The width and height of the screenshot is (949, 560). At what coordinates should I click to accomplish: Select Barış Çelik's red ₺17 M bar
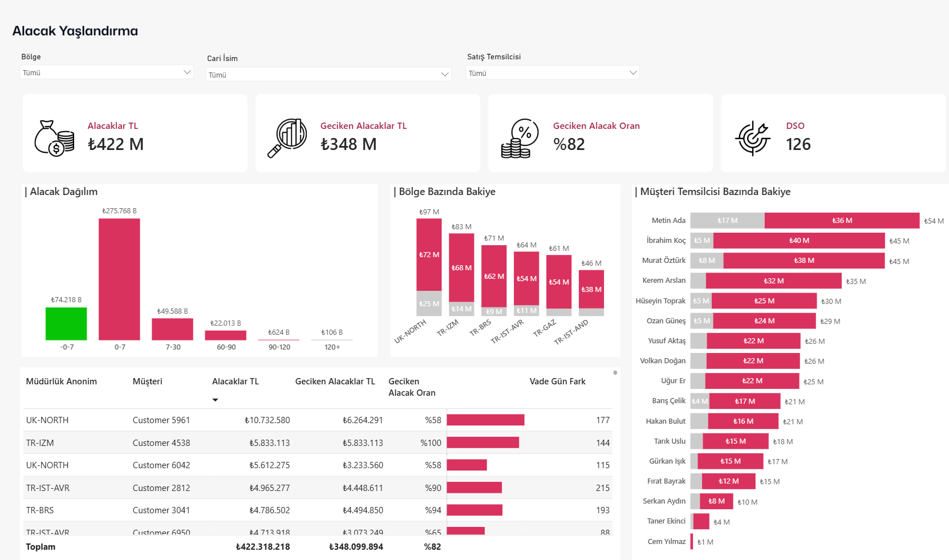(745, 401)
